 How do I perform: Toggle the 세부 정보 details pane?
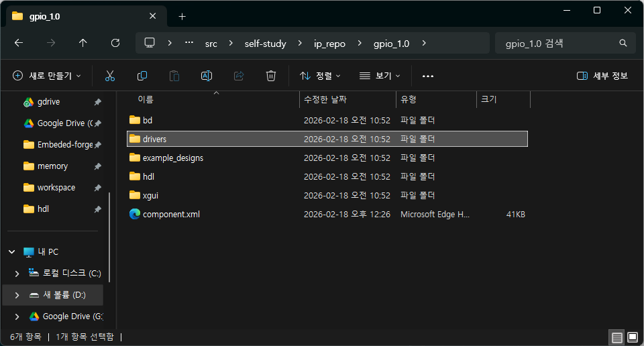602,76
